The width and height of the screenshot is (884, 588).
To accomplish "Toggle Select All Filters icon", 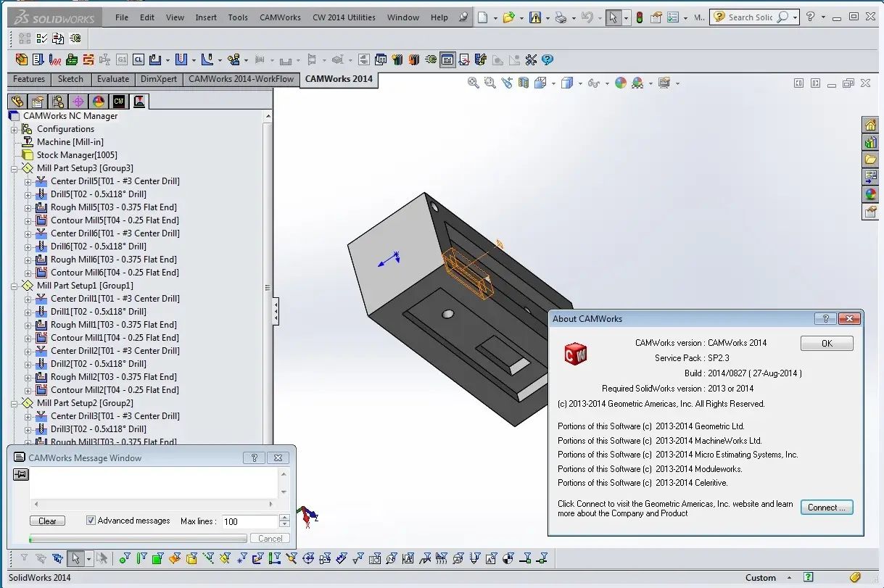I will (57, 558).
